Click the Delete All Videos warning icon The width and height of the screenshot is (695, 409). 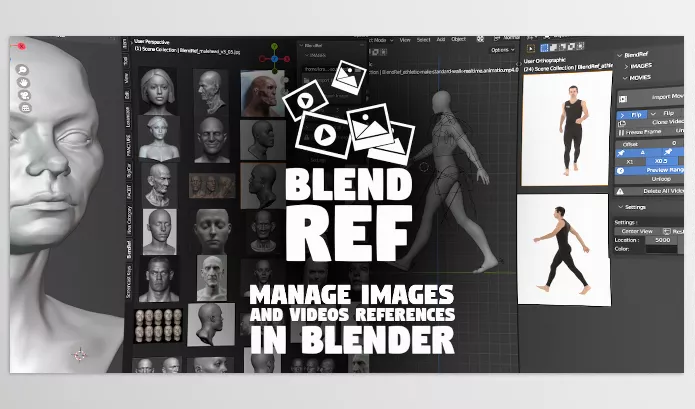click(x=620, y=191)
